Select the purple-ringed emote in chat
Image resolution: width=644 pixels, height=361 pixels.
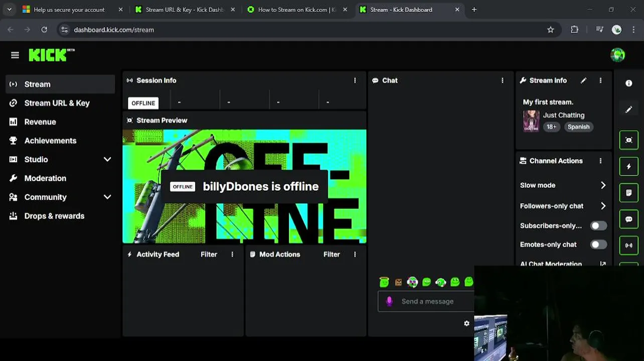(412, 282)
